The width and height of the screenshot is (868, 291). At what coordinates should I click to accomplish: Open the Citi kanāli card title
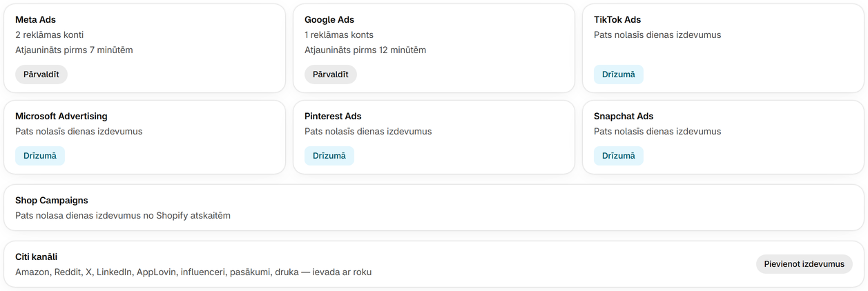point(36,257)
